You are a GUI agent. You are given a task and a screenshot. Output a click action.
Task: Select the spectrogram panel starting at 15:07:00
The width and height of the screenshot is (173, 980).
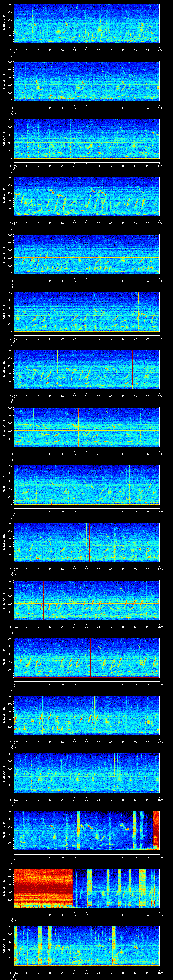tap(87, 369)
